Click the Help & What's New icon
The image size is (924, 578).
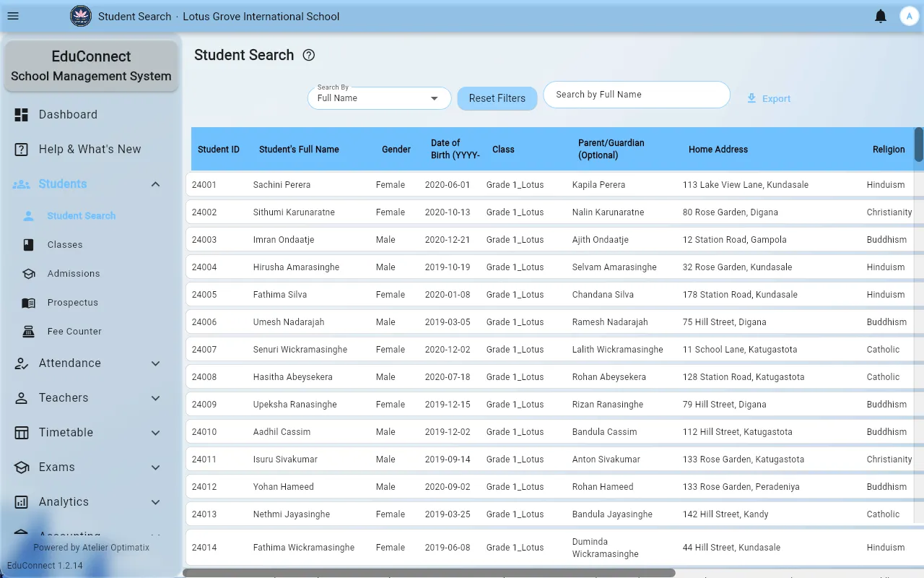coord(22,150)
